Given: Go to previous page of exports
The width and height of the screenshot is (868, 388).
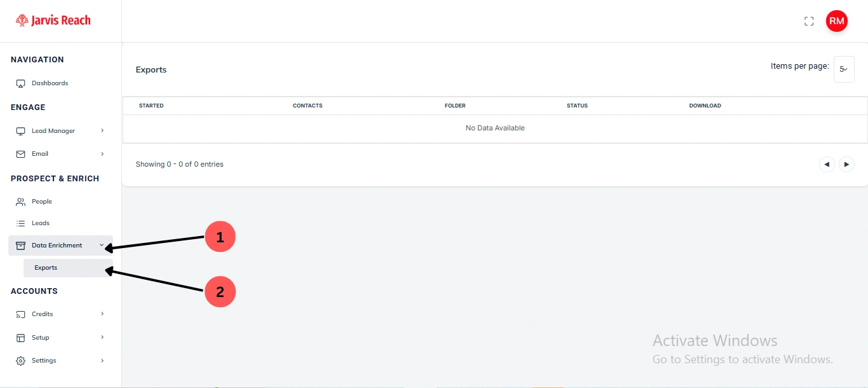Looking at the screenshot, I should pos(826,164).
